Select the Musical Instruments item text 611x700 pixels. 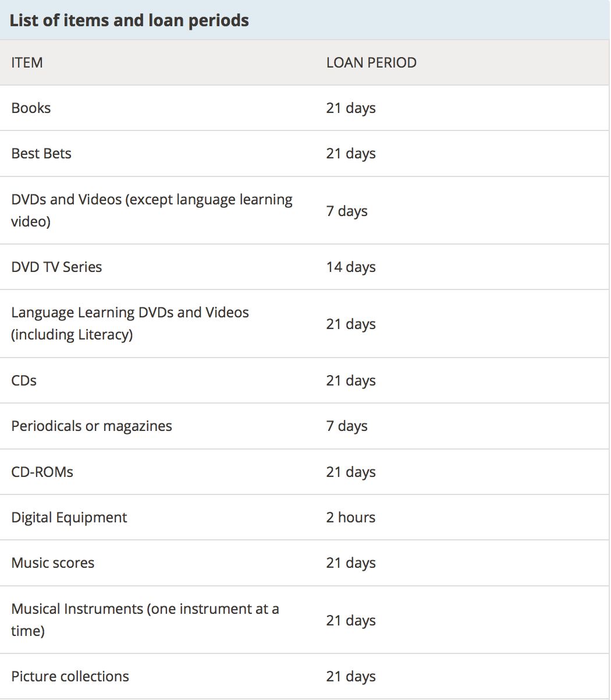pyautogui.click(x=145, y=620)
